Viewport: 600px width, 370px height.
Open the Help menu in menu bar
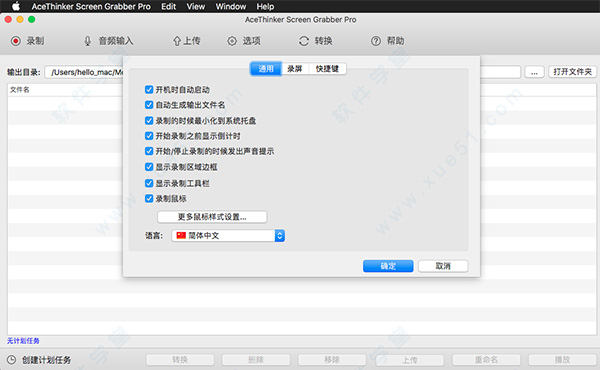pyautogui.click(x=265, y=7)
